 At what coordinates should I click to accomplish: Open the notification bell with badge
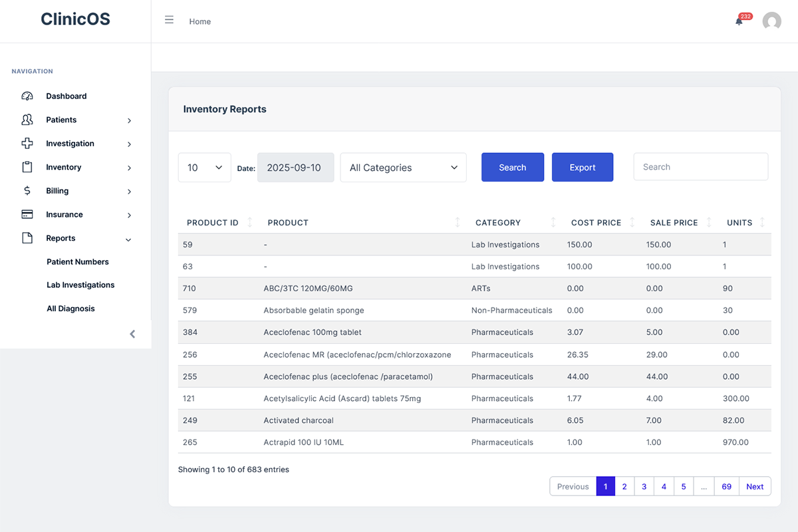(x=738, y=21)
